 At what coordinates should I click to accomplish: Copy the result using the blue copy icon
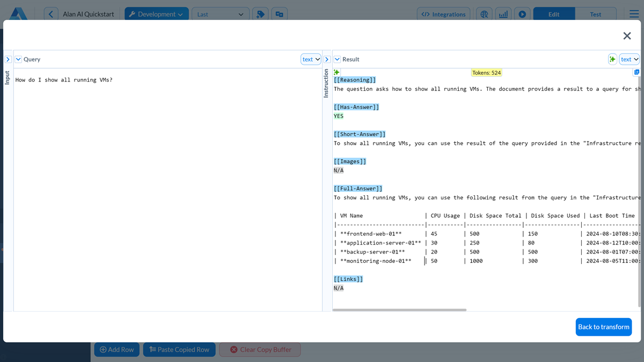[636, 72]
